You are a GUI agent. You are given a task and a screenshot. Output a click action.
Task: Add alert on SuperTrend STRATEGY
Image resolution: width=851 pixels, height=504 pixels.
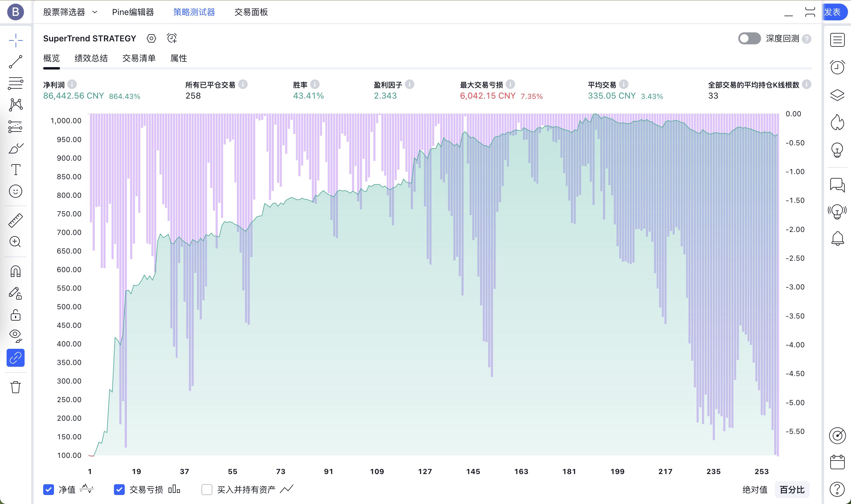pyautogui.click(x=172, y=38)
